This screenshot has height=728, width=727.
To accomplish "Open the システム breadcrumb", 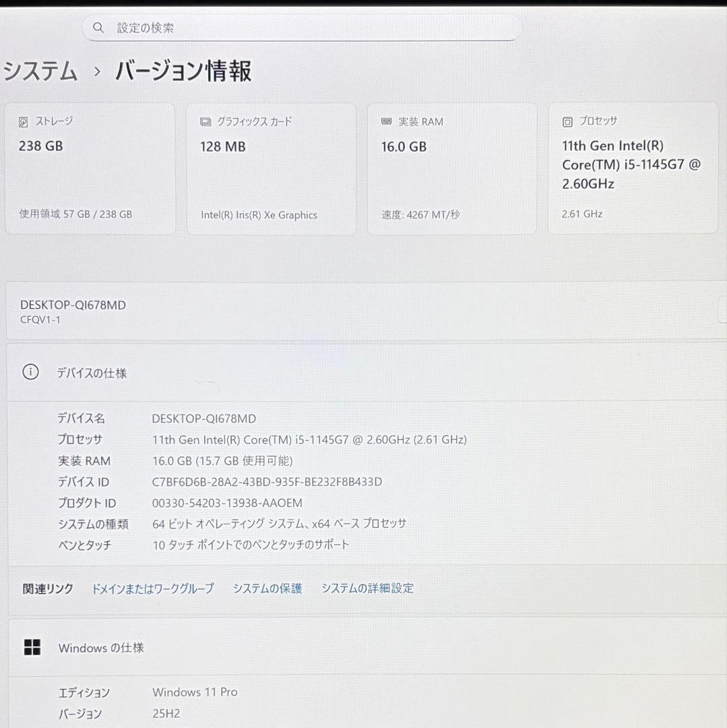I will click(x=41, y=71).
